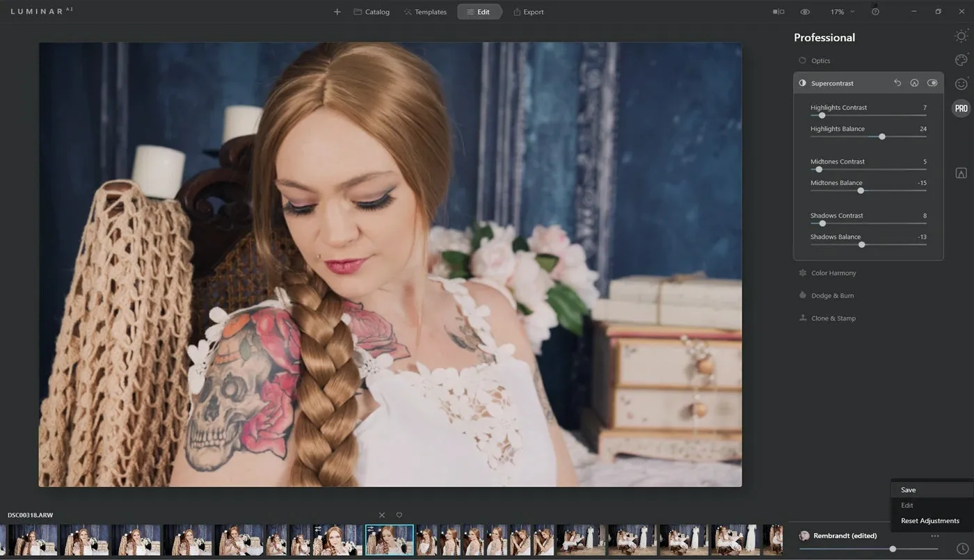This screenshot has height=560, width=974.
Task: Open the edit history clock icon
Action: pyautogui.click(x=962, y=549)
